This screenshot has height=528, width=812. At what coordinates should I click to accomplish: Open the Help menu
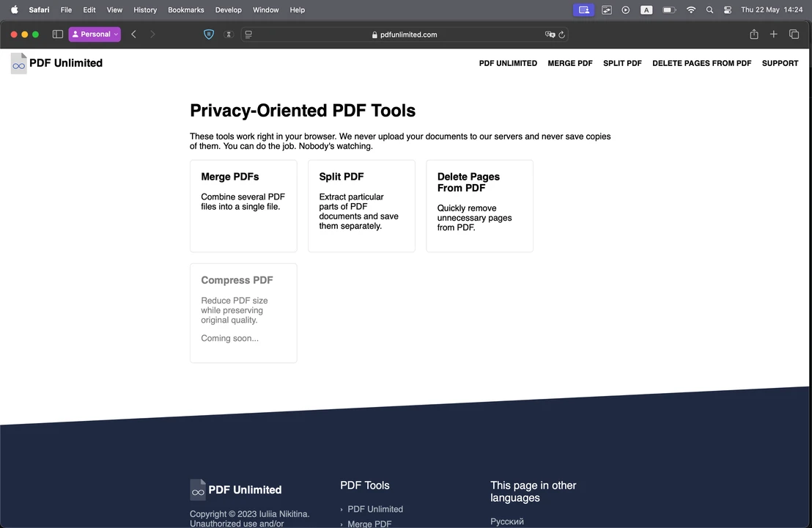(298, 10)
